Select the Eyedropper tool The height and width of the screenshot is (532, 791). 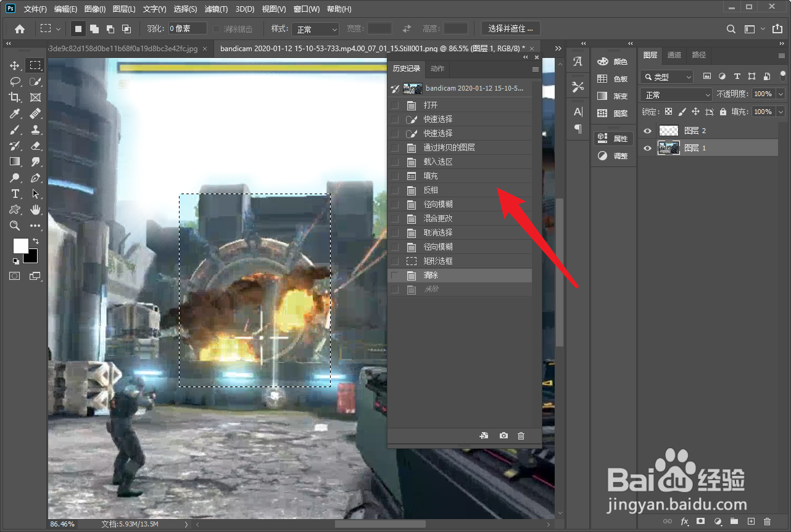[x=15, y=113]
